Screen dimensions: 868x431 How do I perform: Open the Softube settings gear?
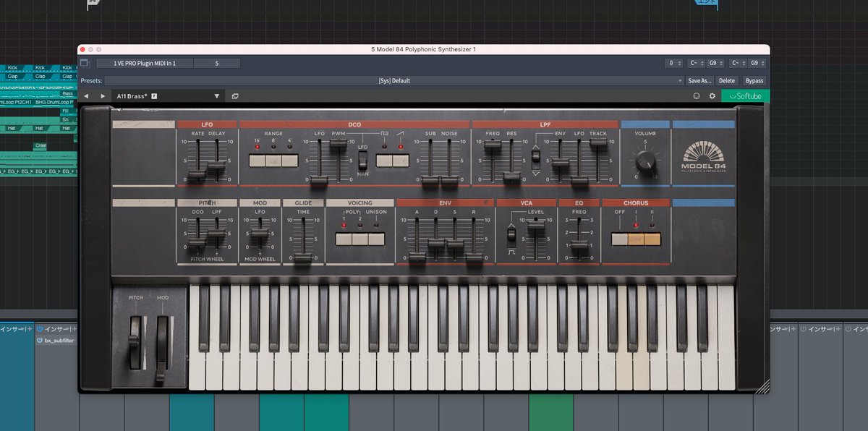[712, 95]
